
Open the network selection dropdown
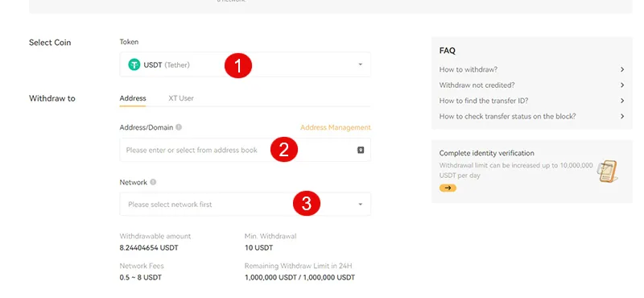[246, 205]
